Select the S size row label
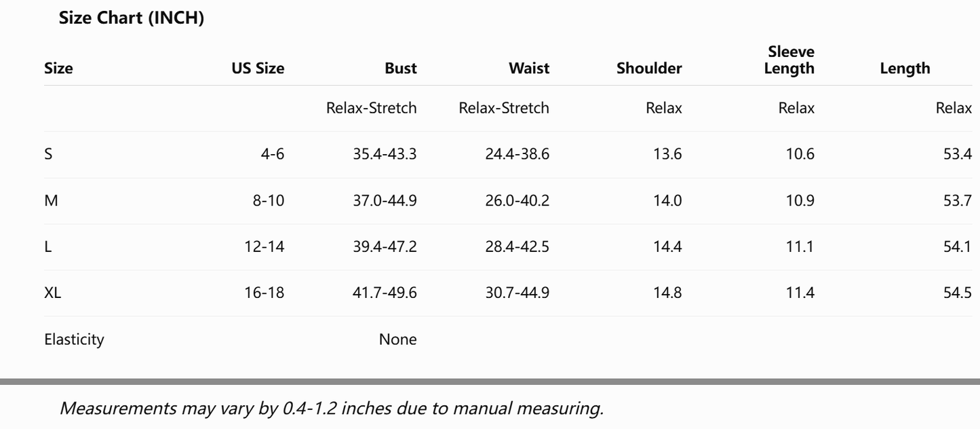This screenshot has width=980, height=429. pos(48,154)
